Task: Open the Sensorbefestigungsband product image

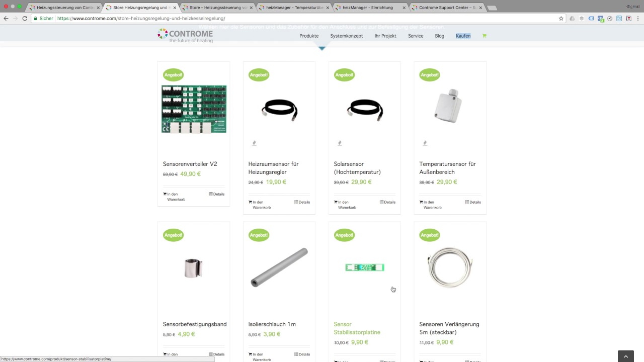Action: 194,268
